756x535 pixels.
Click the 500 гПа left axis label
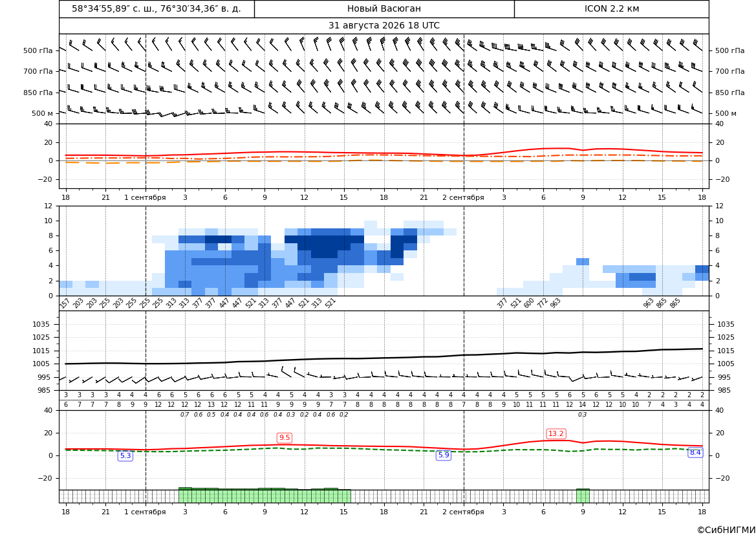[38, 50]
